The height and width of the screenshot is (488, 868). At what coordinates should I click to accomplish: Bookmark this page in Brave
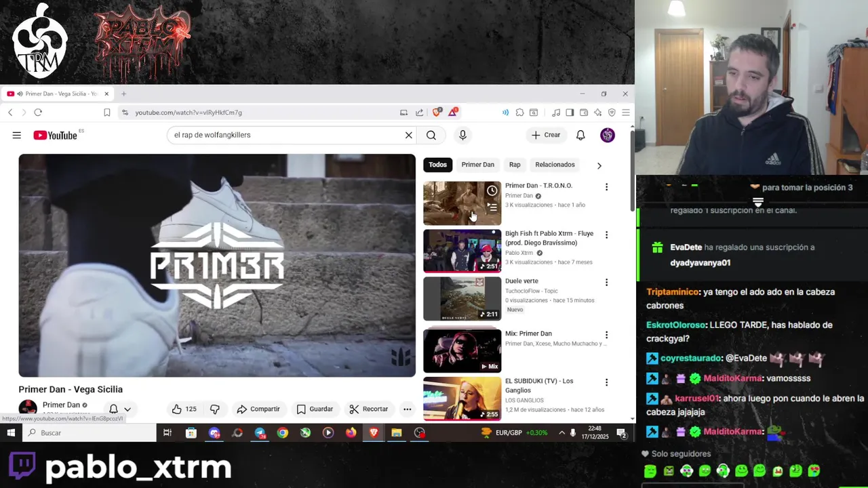point(106,113)
